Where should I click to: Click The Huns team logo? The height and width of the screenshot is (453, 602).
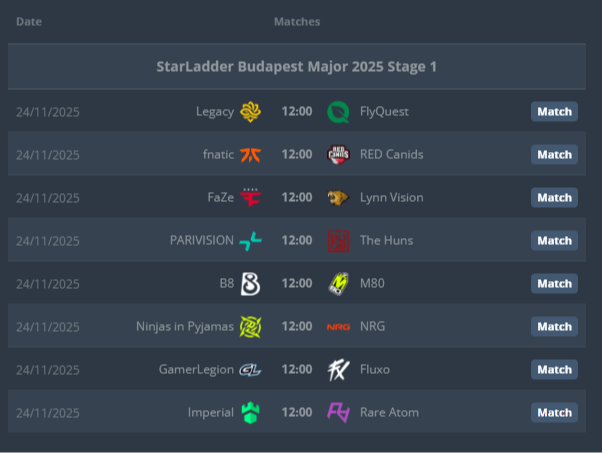click(x=339, y=240)
